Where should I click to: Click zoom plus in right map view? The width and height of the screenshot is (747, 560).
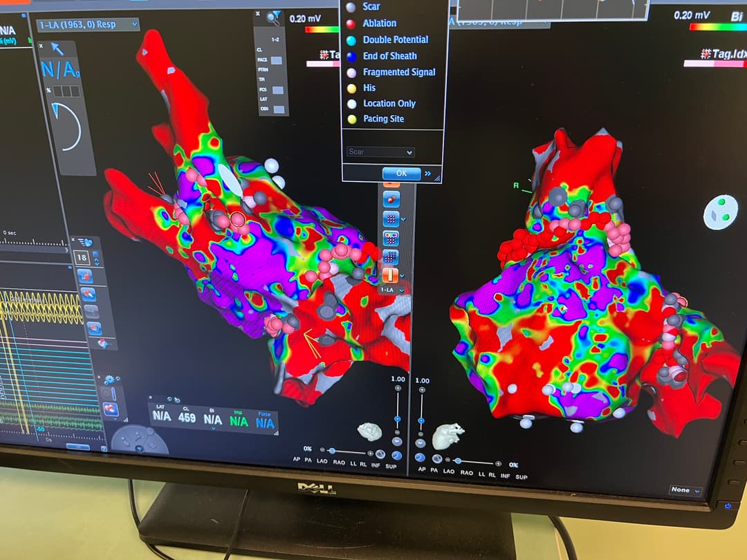pos(422,390)
